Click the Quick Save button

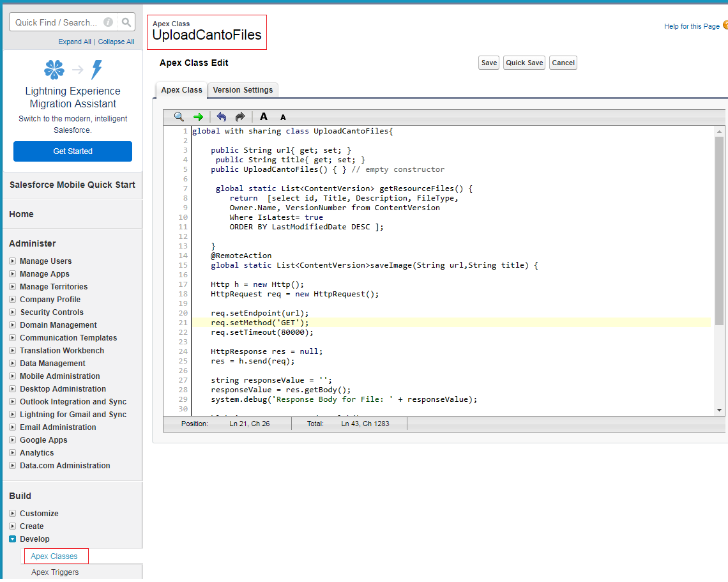click(524, 63)
